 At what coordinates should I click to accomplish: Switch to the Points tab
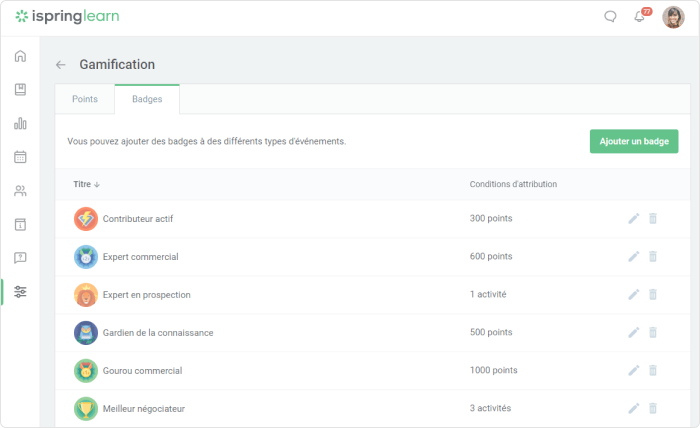(85, 99)
